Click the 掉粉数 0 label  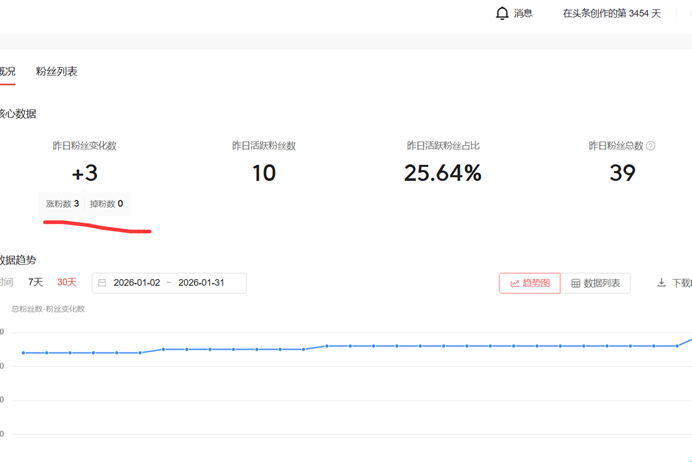pyautogui.click(x=106, y=204)
